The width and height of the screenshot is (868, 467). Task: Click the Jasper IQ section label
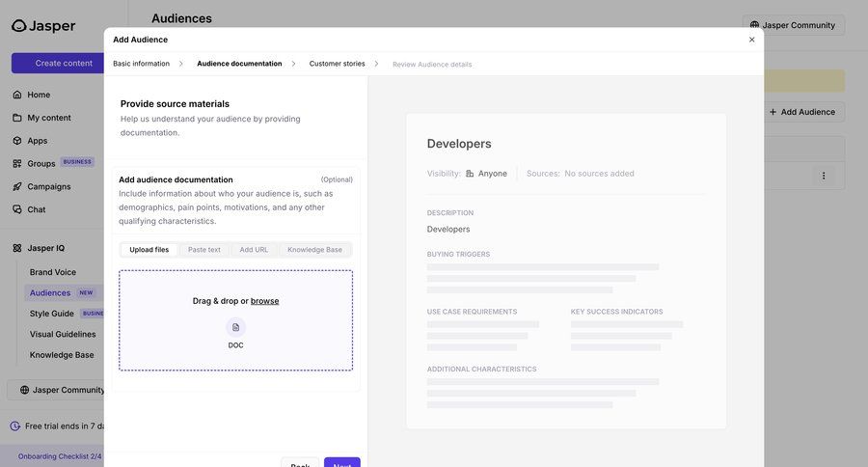[46, 248]
